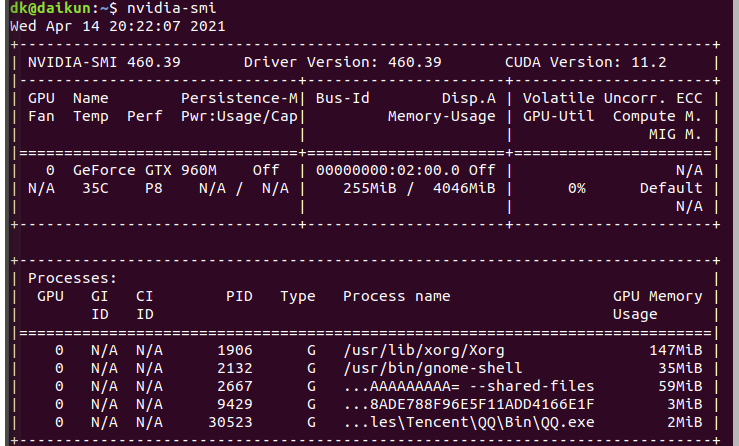This screenshot has height=446, width=739.
Task: Click memory usage '3MiB'
Action: click(x=685, y=404)
